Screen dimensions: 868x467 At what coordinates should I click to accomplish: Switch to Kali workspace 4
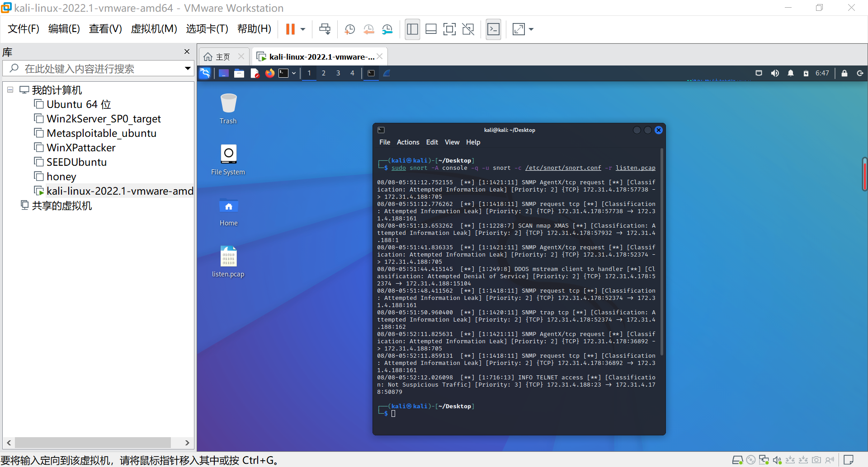[353, 73]
